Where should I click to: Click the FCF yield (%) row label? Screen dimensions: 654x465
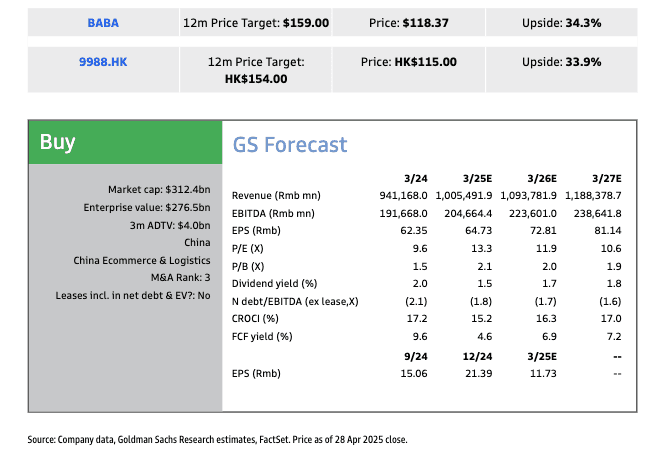(262, 337)
